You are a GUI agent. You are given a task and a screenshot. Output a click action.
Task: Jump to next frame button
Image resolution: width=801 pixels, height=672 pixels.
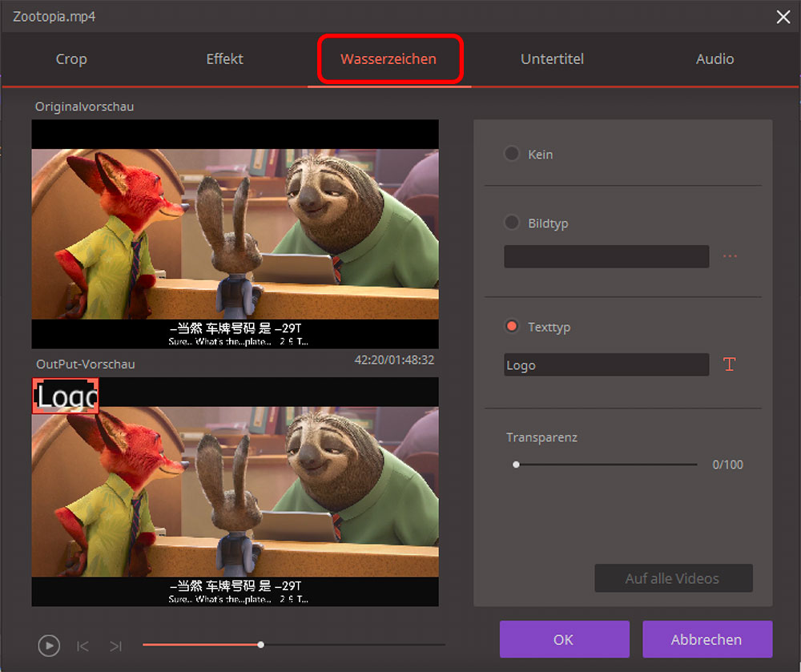click(116, 646)
